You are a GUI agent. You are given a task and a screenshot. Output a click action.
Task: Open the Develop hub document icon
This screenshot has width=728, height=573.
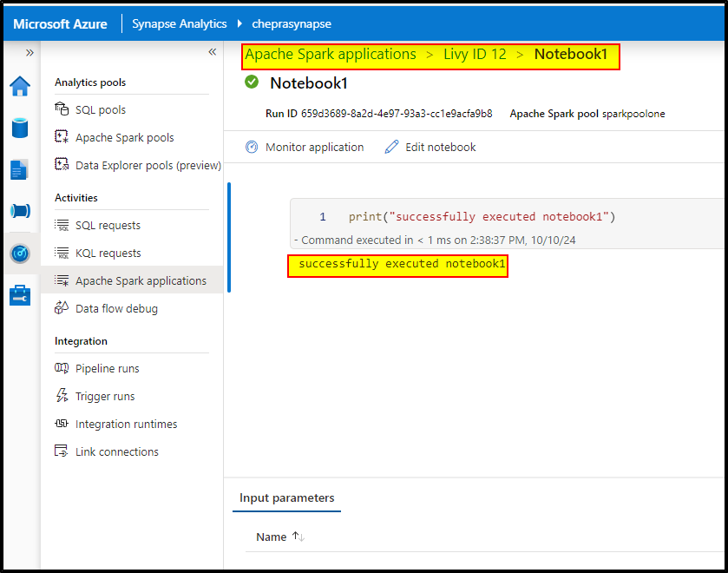point(20,170)
